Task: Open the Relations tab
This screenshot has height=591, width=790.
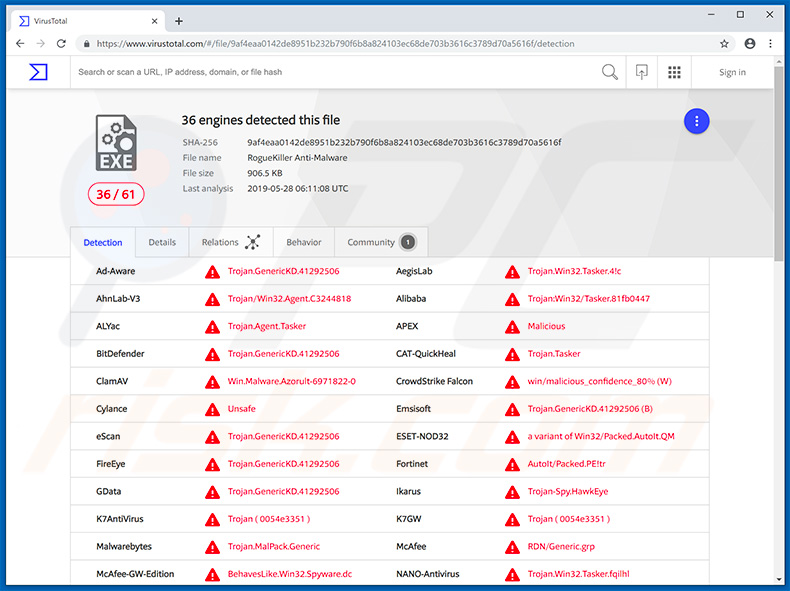Action: (x=231, y=242)
